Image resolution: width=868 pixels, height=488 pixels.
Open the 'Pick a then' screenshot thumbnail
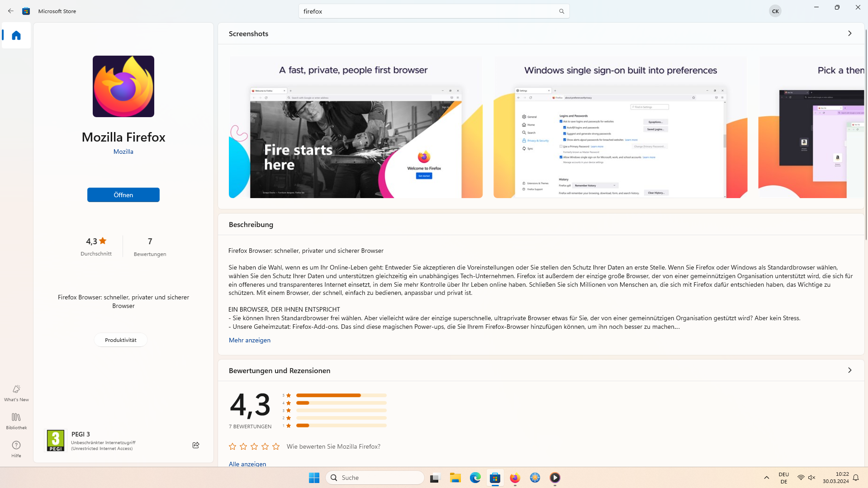click(811, 127)
